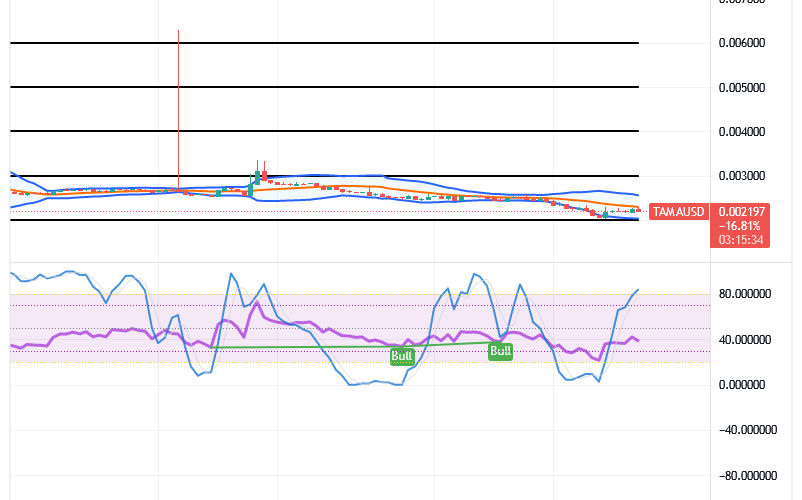
Task: Click the 80.000000 oscillator axis label
Action: [x=744, y=294]
